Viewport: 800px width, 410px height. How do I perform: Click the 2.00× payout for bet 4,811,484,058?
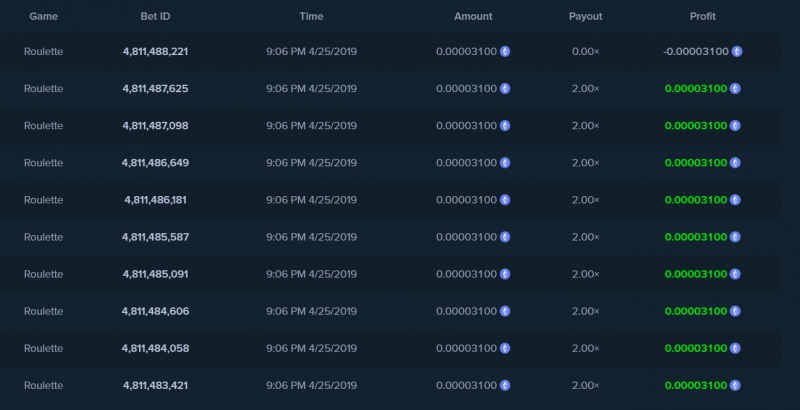tap(585, 348)
